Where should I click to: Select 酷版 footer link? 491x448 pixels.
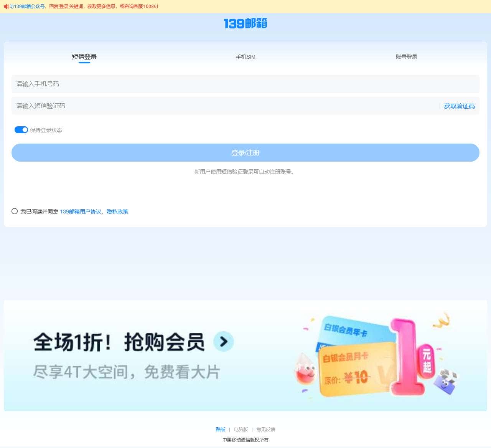[221, 429]
